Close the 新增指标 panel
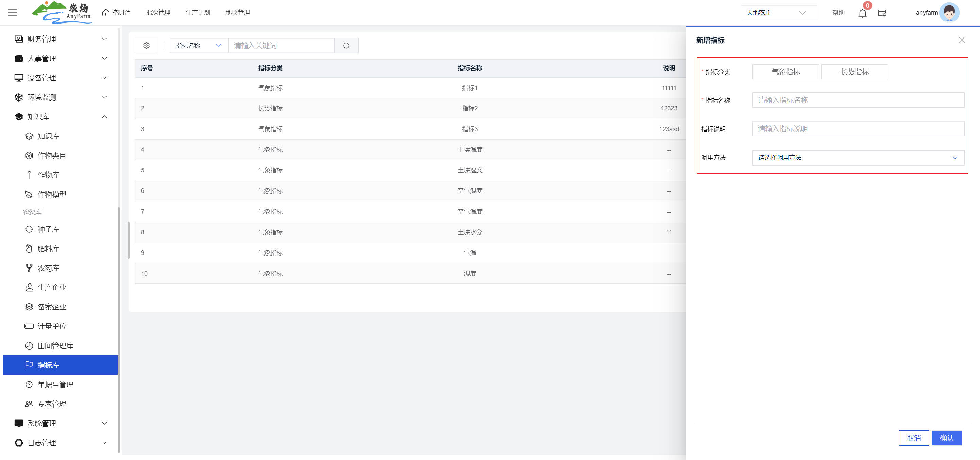 click(x=961, y=40)
